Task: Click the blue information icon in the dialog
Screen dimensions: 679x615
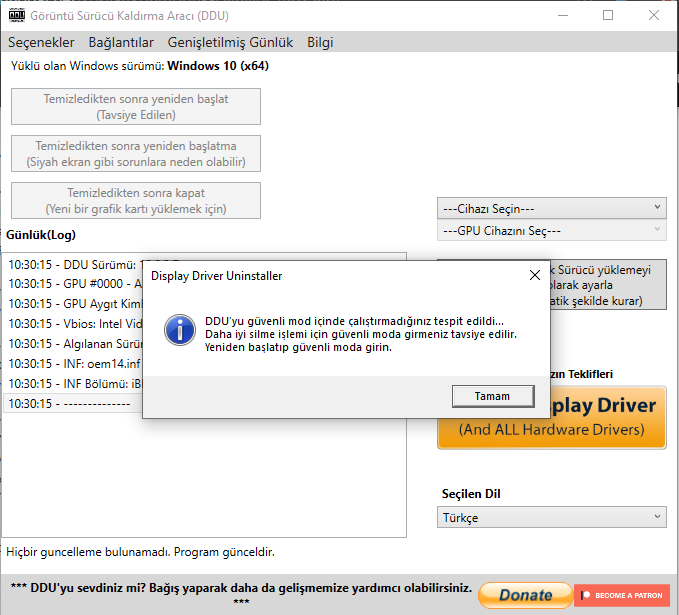Action: pyautogui.click(x=180, y=330)
